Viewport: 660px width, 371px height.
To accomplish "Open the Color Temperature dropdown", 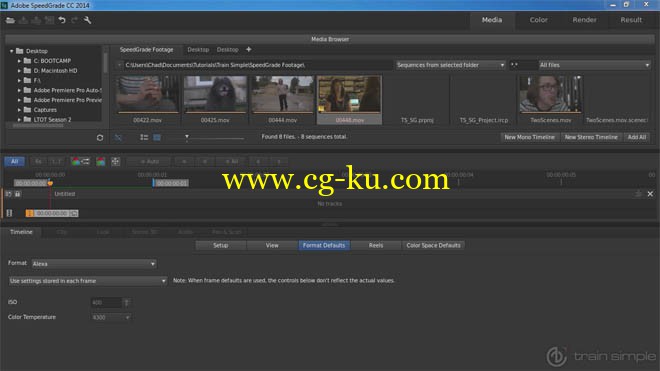I will [x=112, y=317].
